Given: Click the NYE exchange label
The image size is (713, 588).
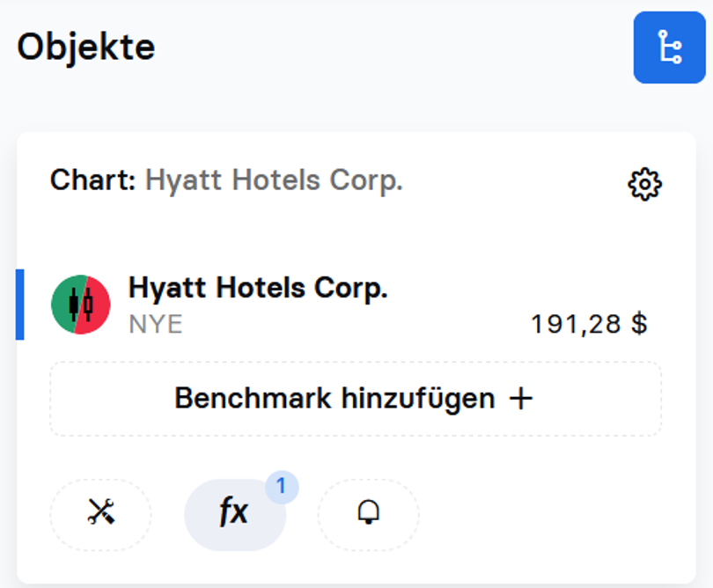Looking at the screenshot, I should point(156,324).
